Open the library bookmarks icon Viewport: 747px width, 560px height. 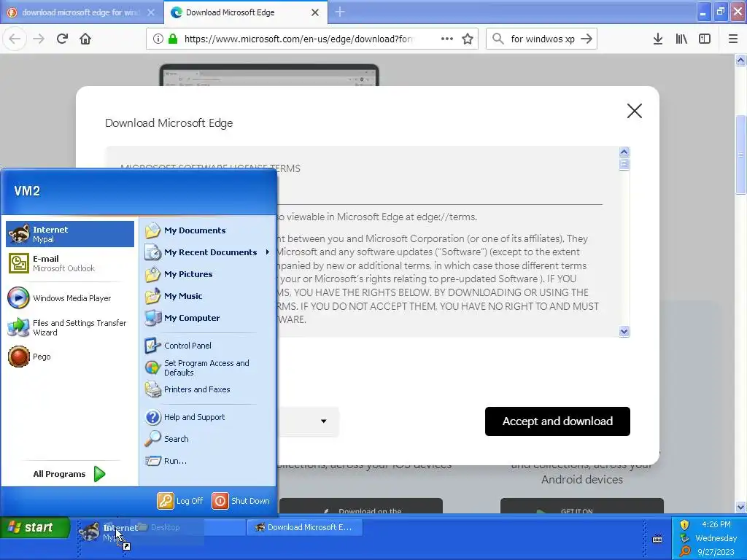point(681,39)
